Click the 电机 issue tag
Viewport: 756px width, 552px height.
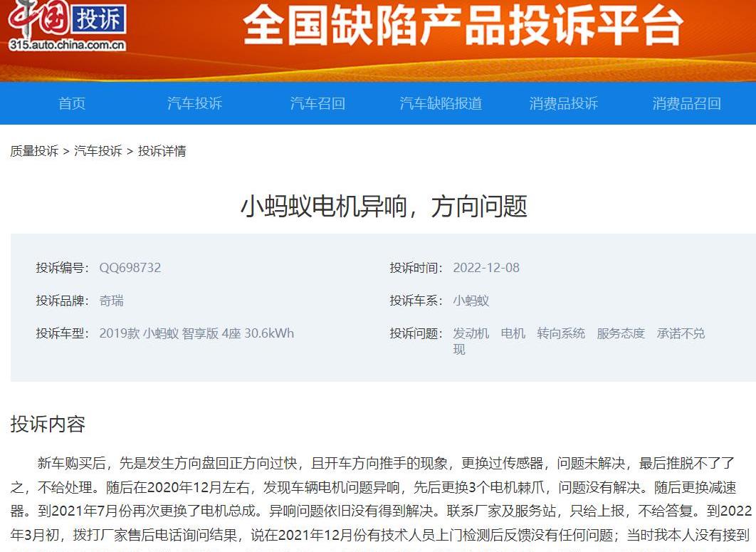pos(513,333)
